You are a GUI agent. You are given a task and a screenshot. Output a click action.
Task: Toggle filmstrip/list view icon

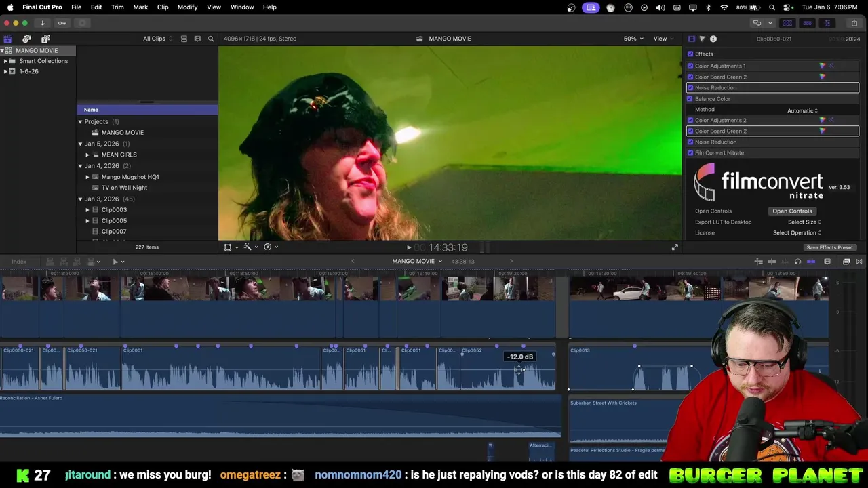(197, 39)
